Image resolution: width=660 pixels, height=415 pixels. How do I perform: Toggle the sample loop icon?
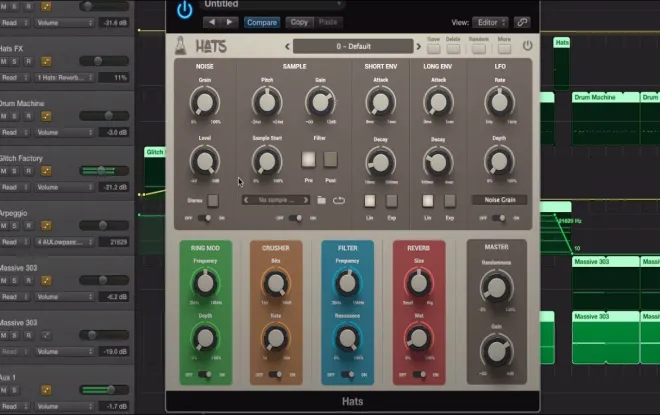(339, 200)
